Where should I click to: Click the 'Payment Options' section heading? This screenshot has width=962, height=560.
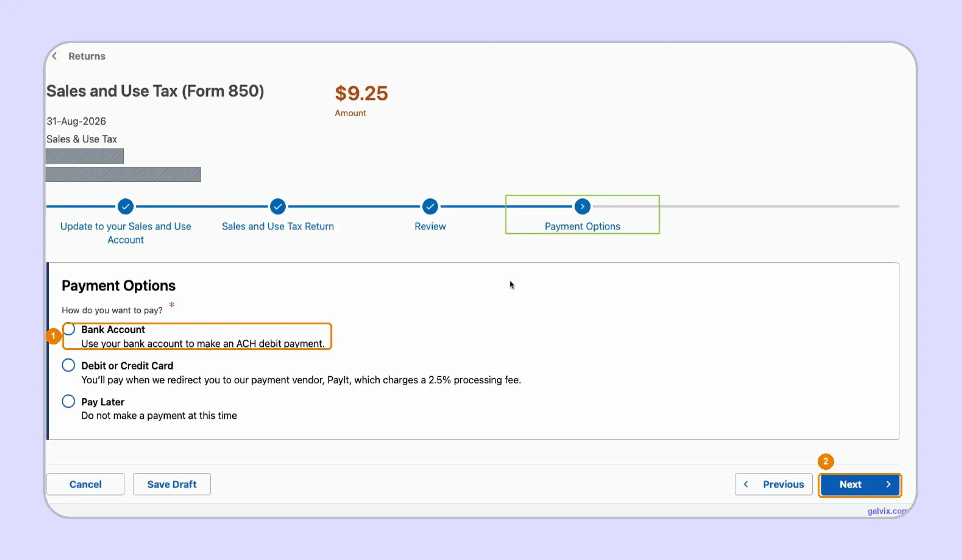click(x=119, y=285)
